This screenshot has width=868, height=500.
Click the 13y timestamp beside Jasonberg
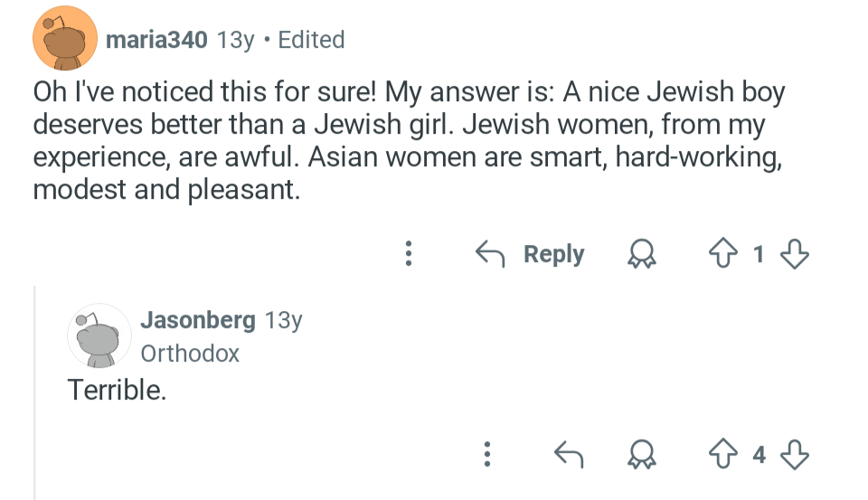[x=284, y=320]
